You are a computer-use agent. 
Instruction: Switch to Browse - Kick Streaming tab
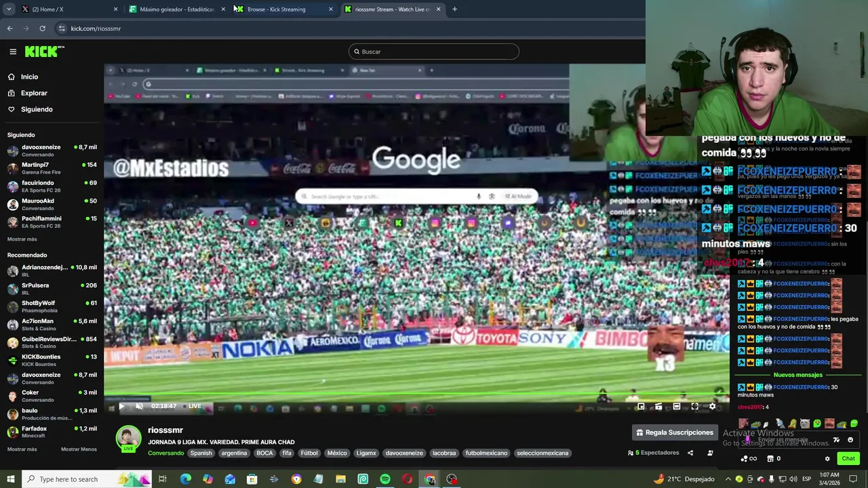coord(283,9)
